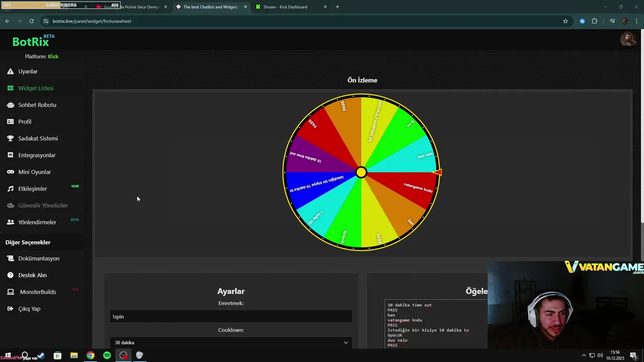
Task: Bookmark this page with the star icon
Action: pos(566,21)
